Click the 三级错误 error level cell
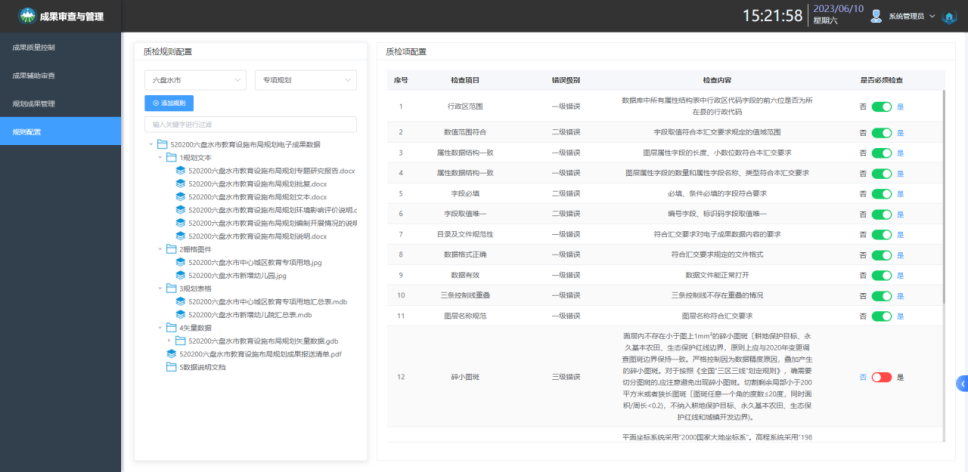The width and height of the screenshot is (968, 473). pyautogui.click(x=565, y=377)
